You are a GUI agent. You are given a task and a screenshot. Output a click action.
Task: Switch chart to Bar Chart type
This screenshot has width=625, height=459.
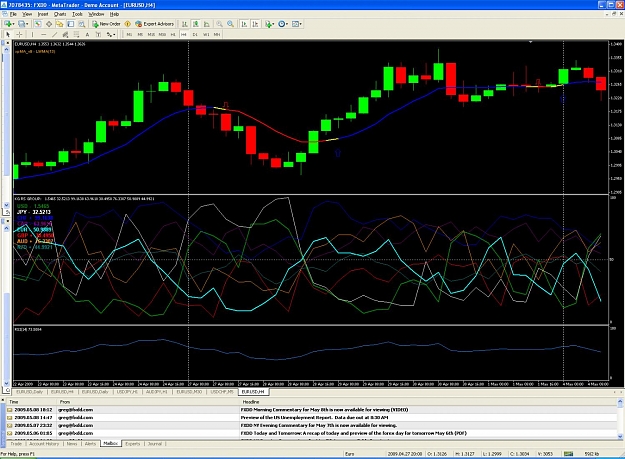185,24
